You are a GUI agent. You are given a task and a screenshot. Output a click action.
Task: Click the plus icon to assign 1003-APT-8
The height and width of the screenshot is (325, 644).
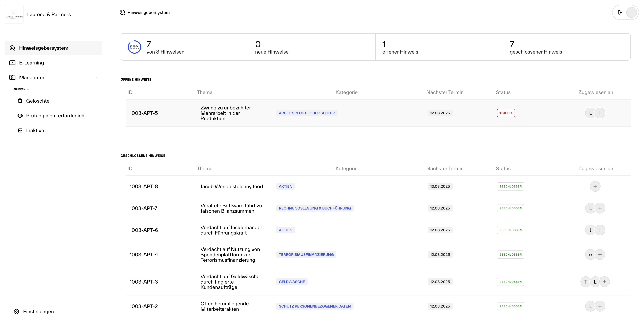coord(595,186)
